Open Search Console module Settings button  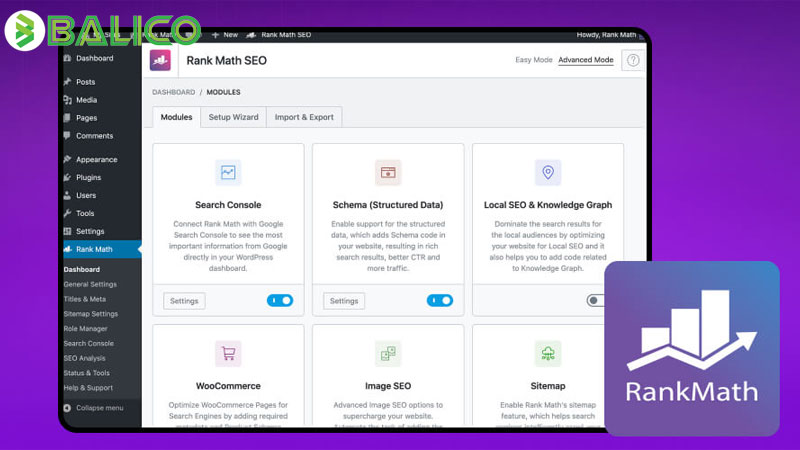point(184,301)
